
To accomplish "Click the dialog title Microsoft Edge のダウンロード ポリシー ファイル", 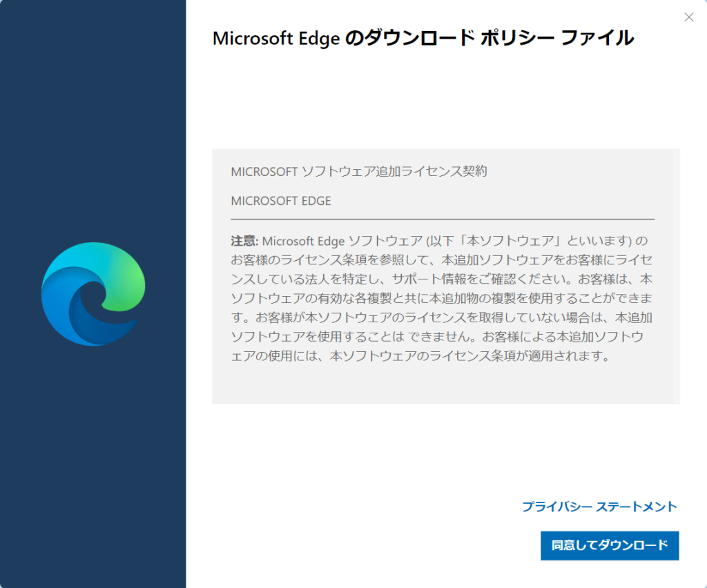I will point(423,38).
